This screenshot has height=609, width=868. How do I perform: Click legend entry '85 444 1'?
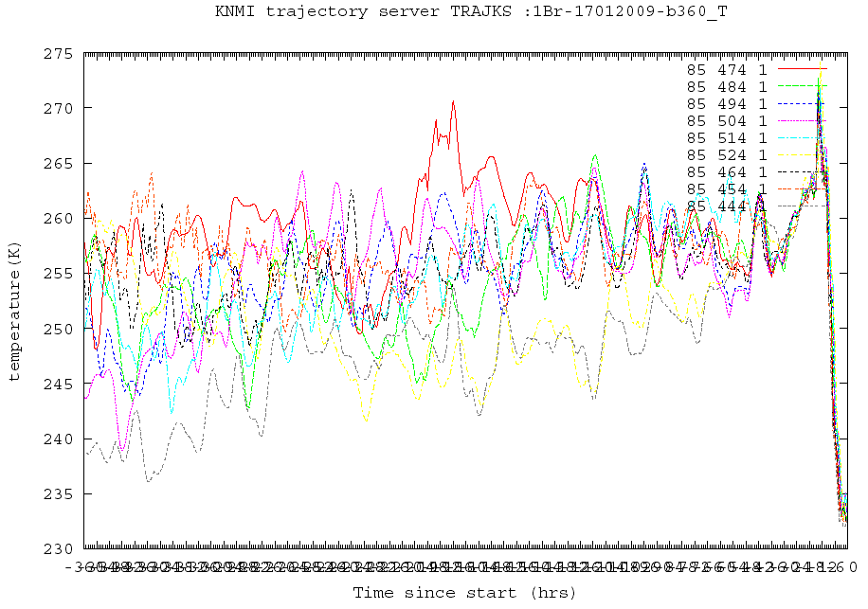click(728, 206)
